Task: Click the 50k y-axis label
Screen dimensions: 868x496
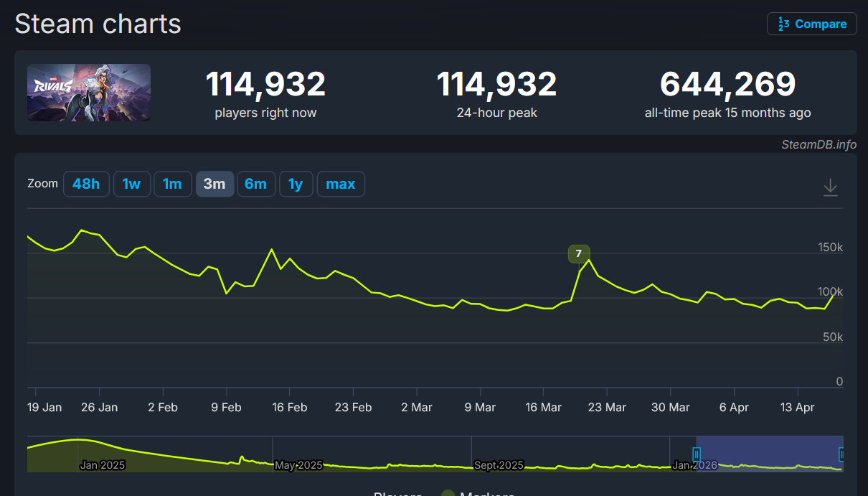Action: point(832,337)
